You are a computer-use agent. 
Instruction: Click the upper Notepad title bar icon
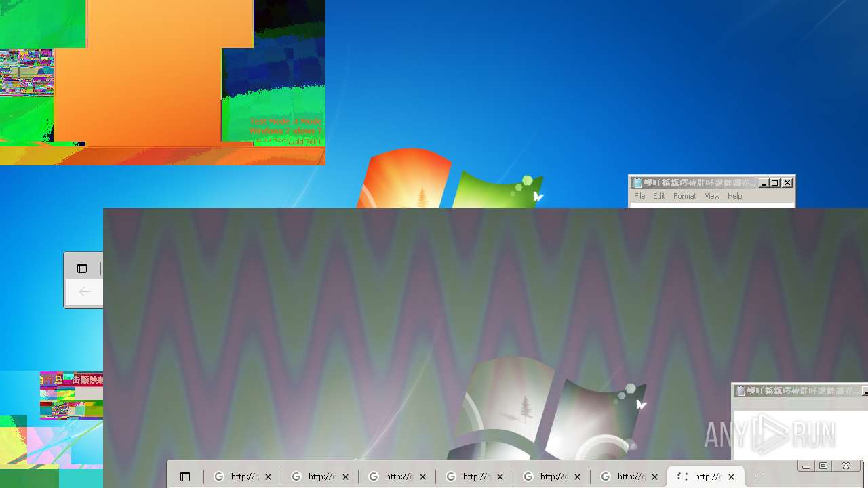pos(637,183)
